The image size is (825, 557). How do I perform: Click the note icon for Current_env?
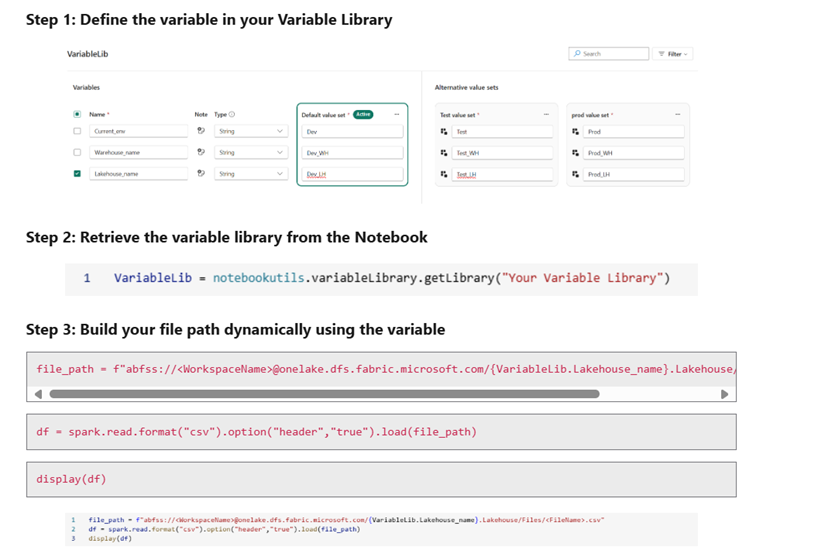[200, 131]
